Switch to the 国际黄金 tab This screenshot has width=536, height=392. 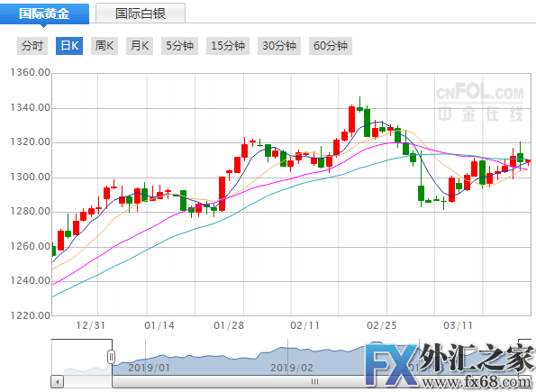(44, 14)
